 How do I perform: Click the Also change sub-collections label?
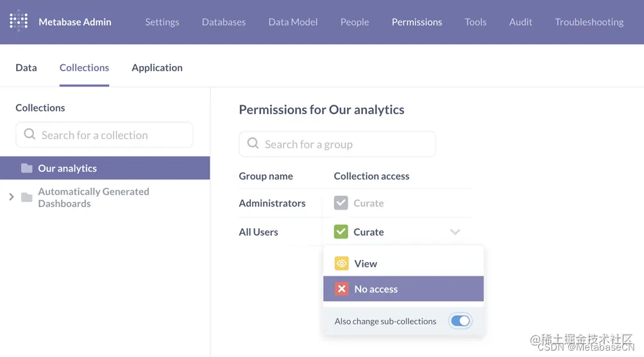(x=386, y=321)
